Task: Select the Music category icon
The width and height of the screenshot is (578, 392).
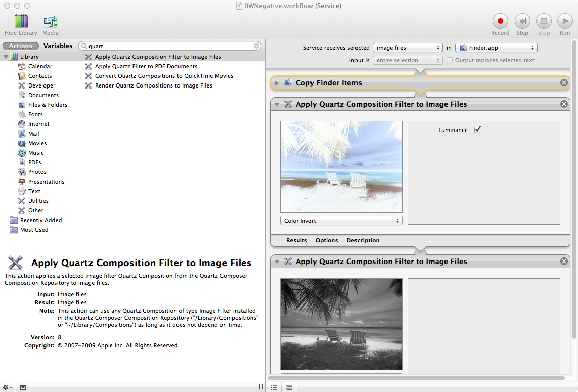Action: (22, 153)
